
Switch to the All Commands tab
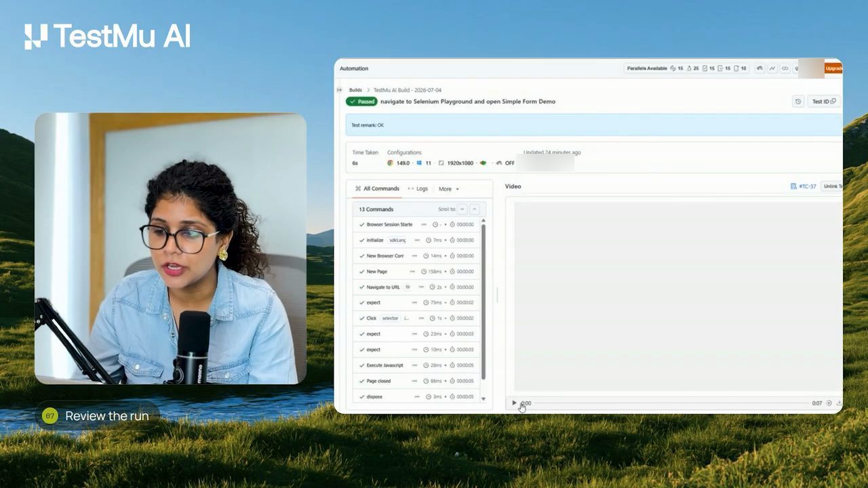pyautogui.click(x=377, y=189)
